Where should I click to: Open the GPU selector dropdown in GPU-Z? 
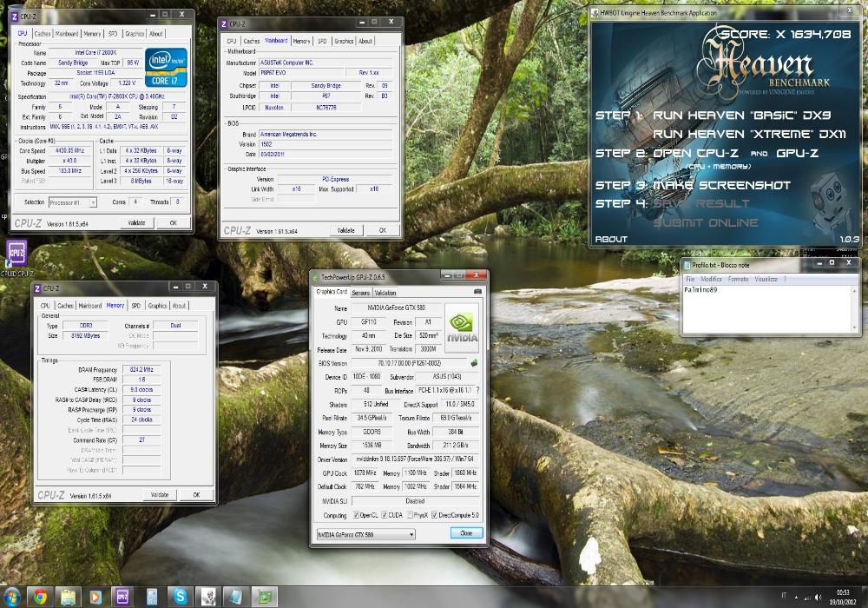click(x=365, y=534)
